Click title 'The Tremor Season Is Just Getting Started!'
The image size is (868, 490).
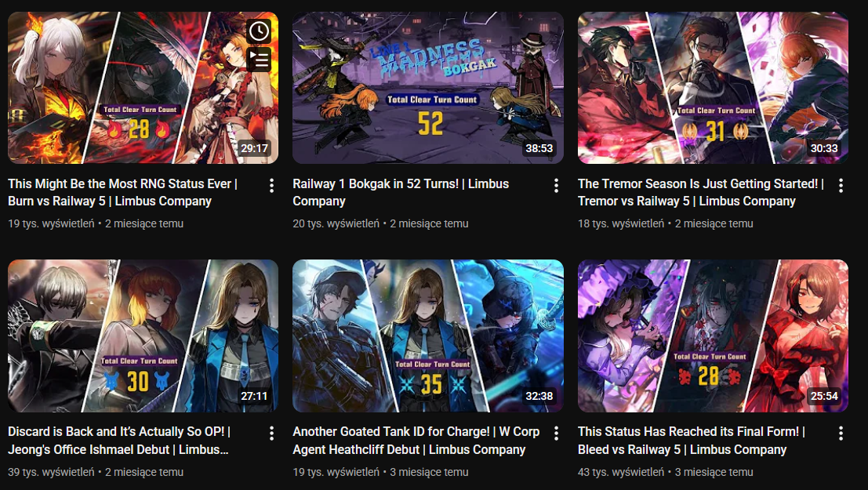tap(698, 183)
